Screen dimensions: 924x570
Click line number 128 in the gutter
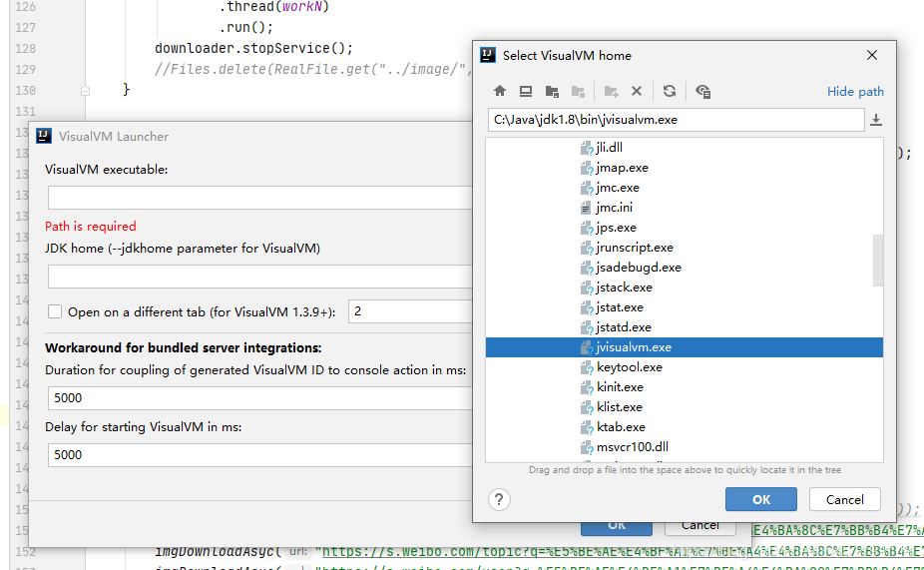click(25, 48)
